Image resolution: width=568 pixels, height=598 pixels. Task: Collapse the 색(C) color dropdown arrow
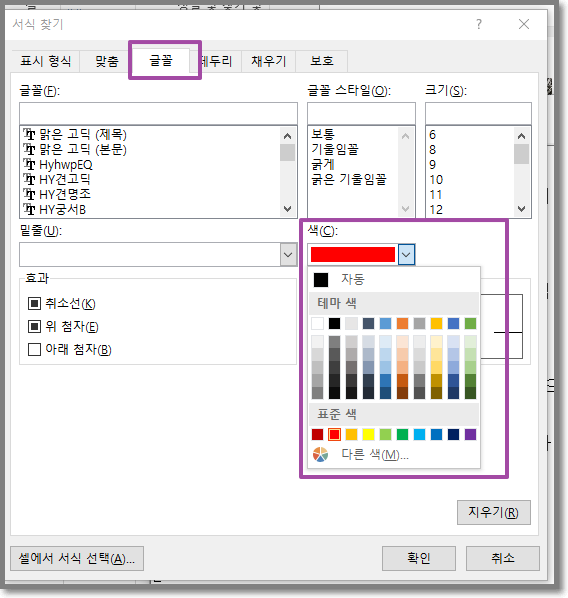(x=406, y=254)
